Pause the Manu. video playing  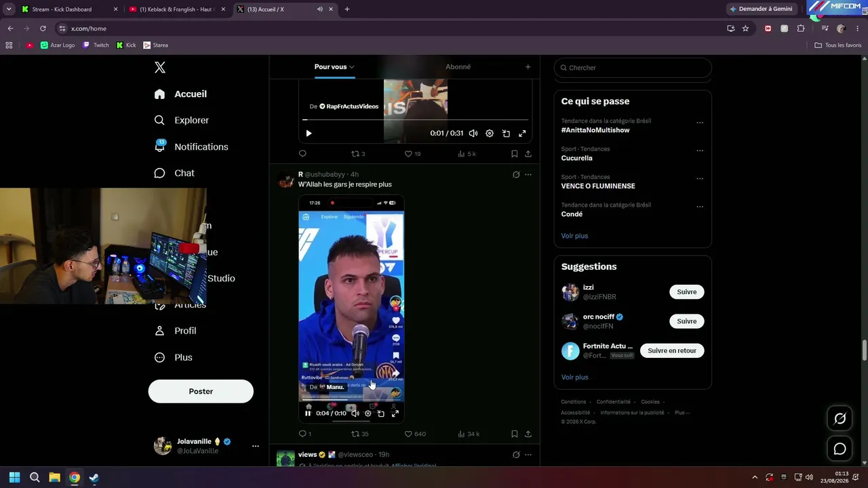[x=308, y=413]
